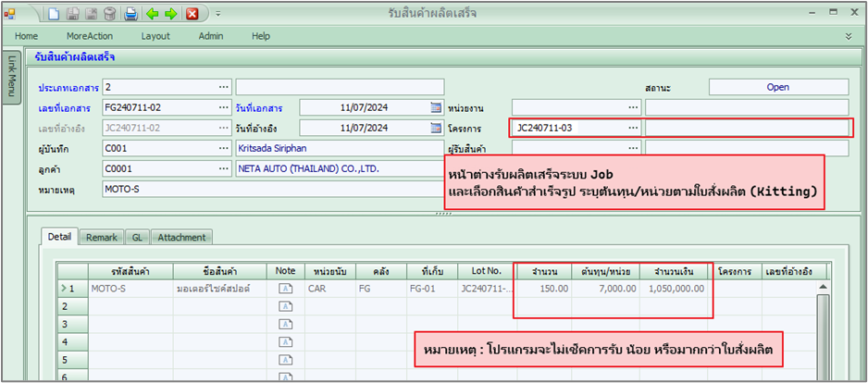Open lookup for โครงการ JC240711-03 field

tap(633, 128)
